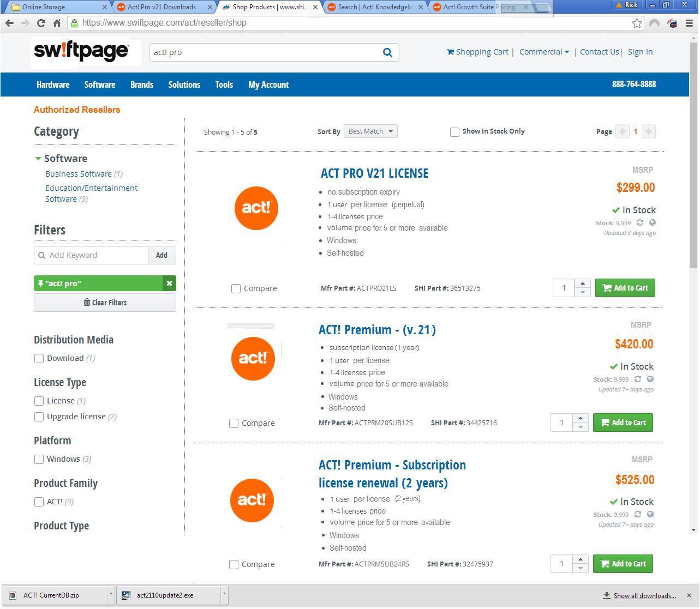Image resolution: width=700 pixels, height=609 pixels.
Task: Open Tools menu
Action: tap(224, 85)
